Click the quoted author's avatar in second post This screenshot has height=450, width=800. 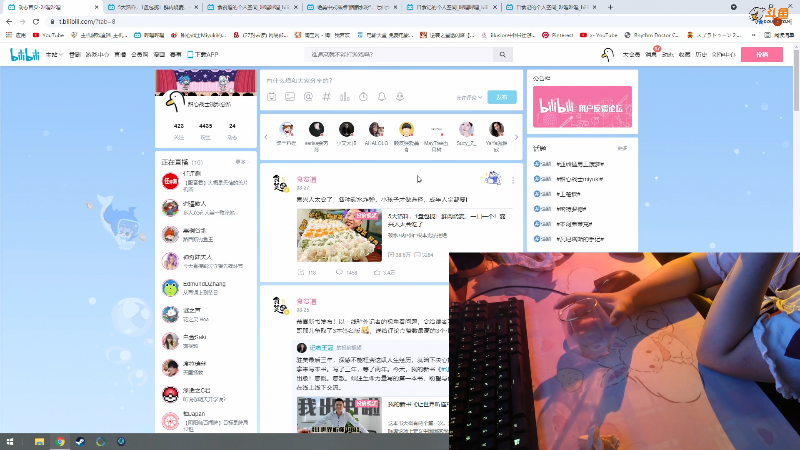[x=302, y=347]
